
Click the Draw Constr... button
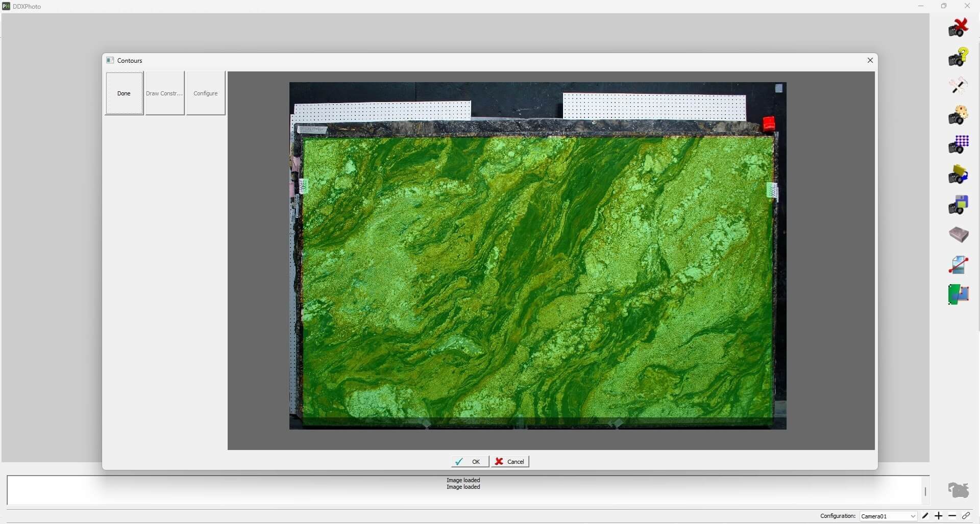click(x=164, y=93)
